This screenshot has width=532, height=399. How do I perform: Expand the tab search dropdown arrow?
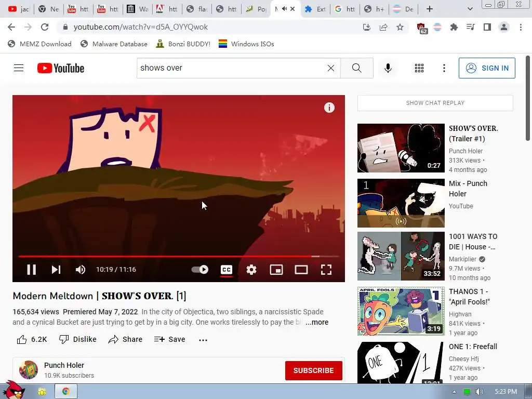point(470,9)
